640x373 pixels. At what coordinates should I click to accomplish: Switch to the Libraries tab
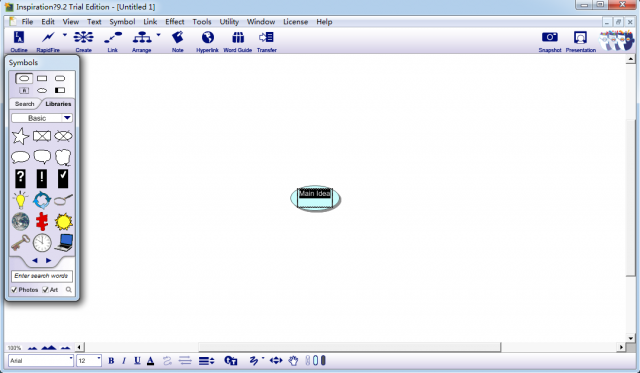click(x=58, y=104)
